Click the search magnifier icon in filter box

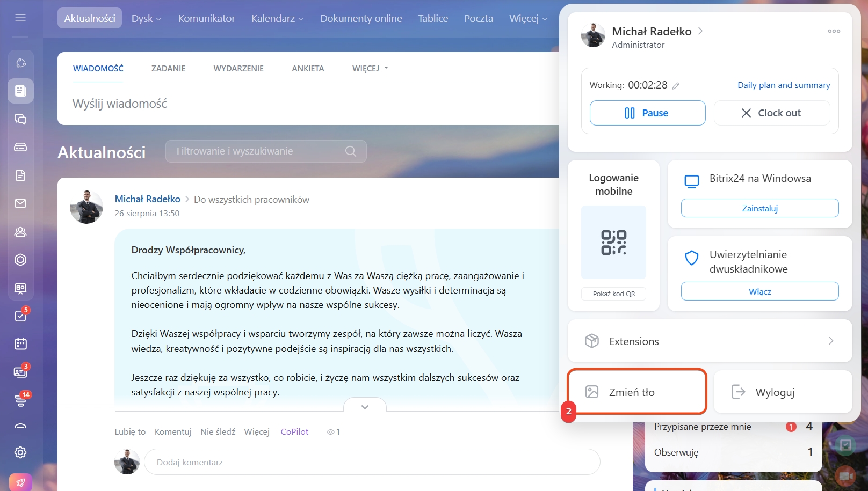[x=351, y=151]
